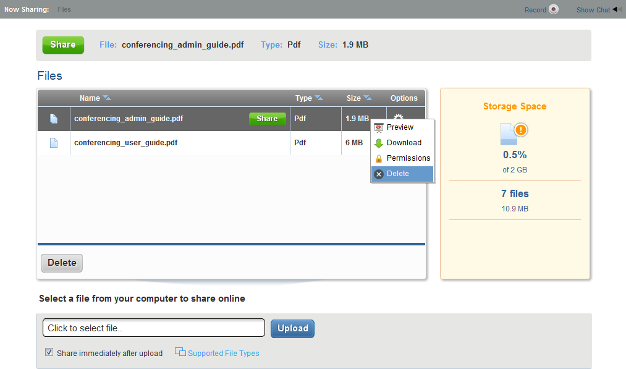626x369 pixels.
Task: Click the Supported File Types window icon
Action: pyautogui.click(x=180, y=351)
